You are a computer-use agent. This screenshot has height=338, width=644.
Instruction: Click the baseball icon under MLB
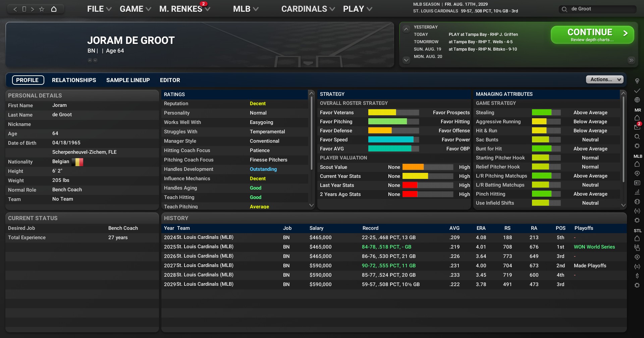coord(637,202)
